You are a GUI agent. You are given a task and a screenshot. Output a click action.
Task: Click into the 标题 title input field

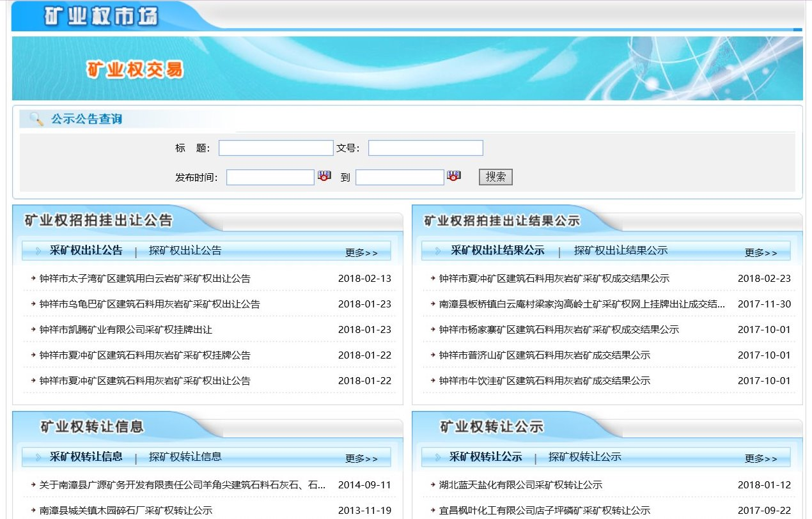click(276, 148)
